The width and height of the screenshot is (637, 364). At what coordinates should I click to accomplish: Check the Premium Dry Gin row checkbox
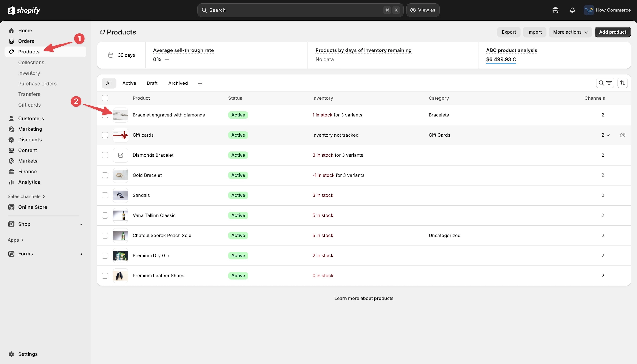(x=105, y=256)
